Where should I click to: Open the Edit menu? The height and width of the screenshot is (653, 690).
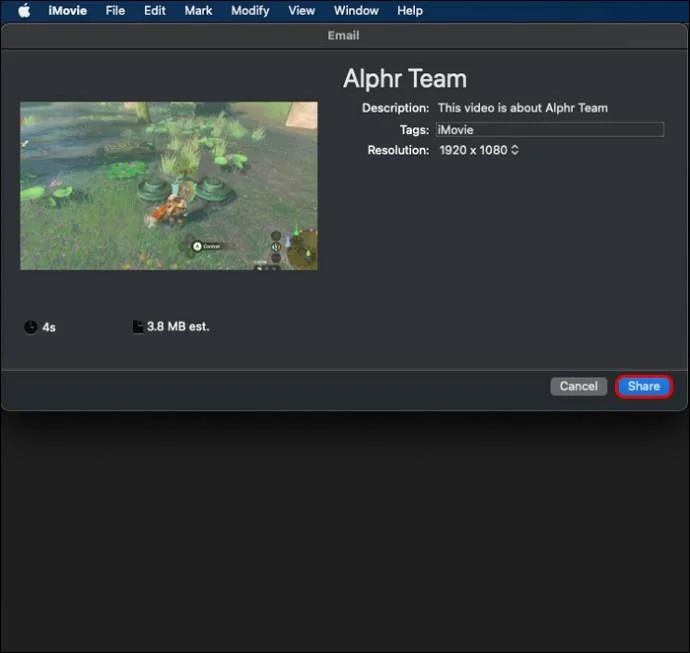pos(155,11)
